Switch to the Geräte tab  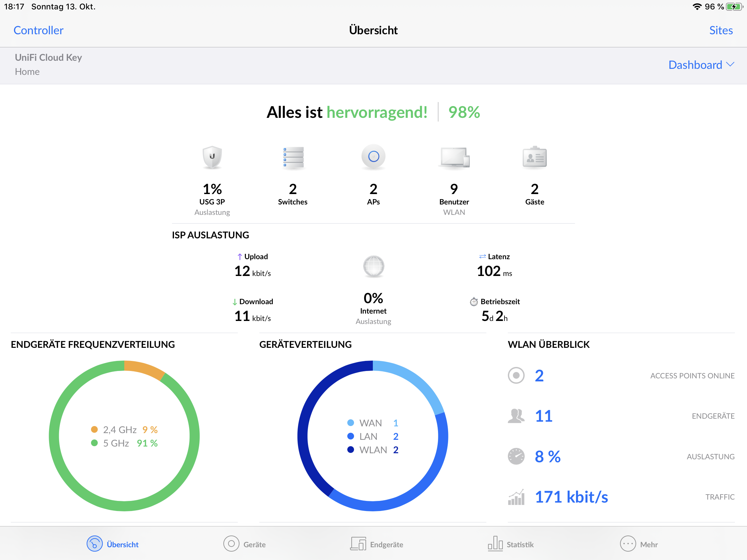245,544
